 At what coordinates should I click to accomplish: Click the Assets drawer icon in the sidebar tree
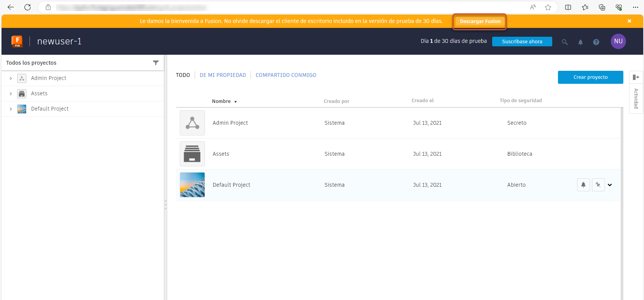(x=22, y=94)
